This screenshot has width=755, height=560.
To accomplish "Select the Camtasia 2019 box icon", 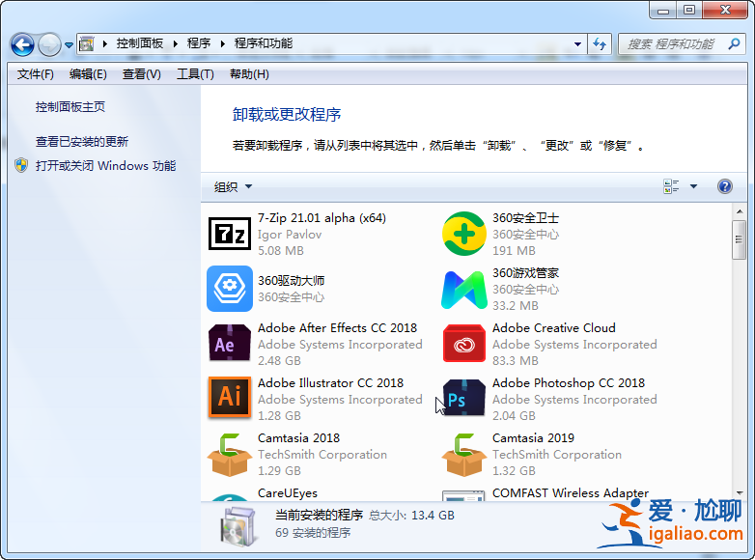I will pos(463,455).
